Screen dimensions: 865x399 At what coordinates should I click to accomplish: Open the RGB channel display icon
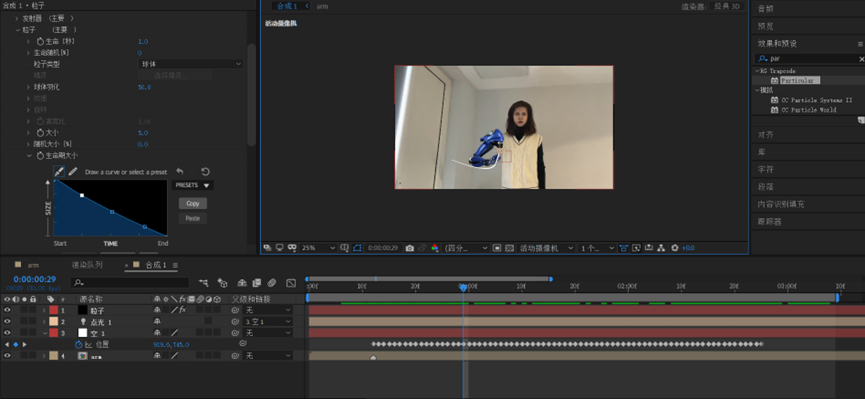[435, 248]
